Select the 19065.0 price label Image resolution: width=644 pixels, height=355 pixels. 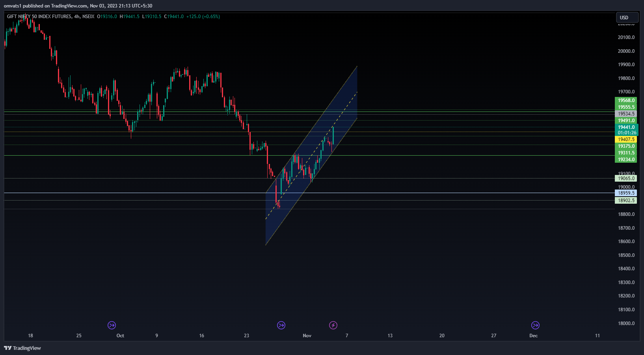click(x=626, y=178)
